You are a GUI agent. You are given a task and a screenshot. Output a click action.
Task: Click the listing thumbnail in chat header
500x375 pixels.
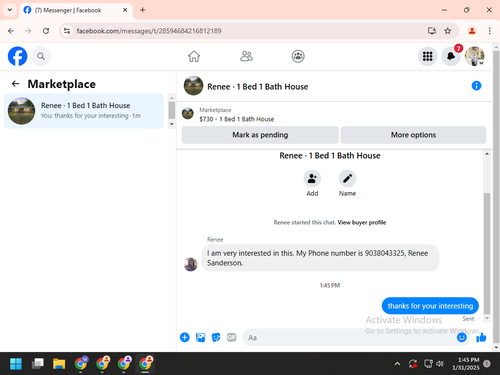point(193,86)
